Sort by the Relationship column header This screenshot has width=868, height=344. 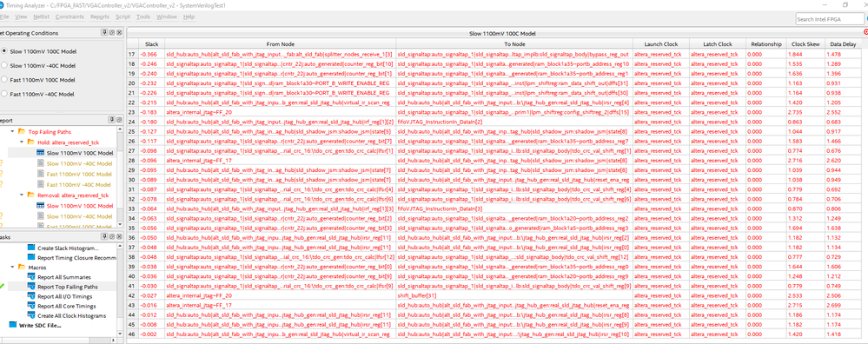(x=766, y=43)
